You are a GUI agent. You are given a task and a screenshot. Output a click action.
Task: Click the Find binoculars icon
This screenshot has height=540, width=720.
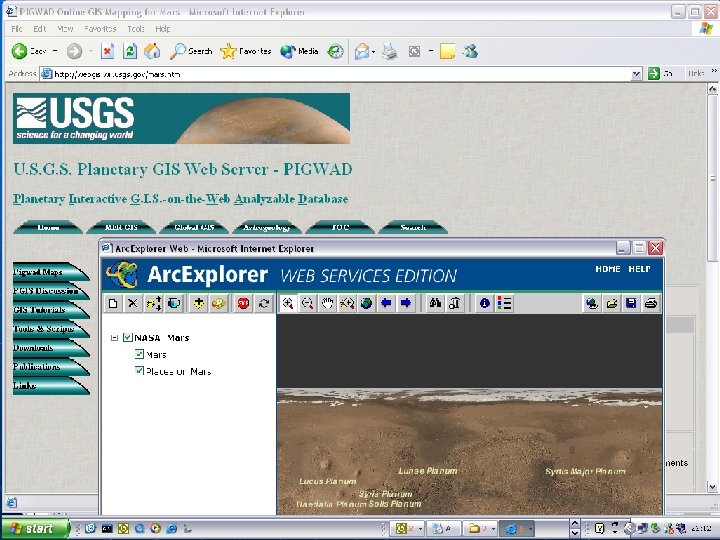(x=435, y=303)
